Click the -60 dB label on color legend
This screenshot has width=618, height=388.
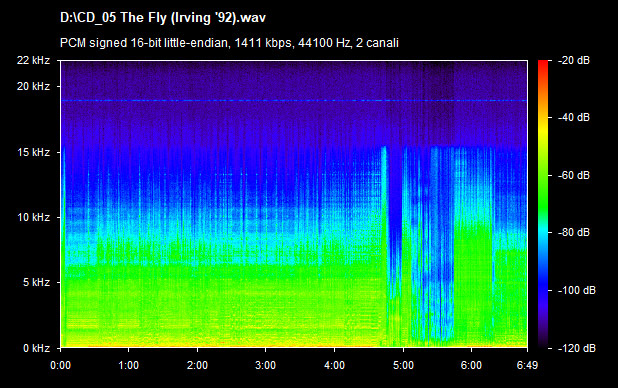coord(573,175)
